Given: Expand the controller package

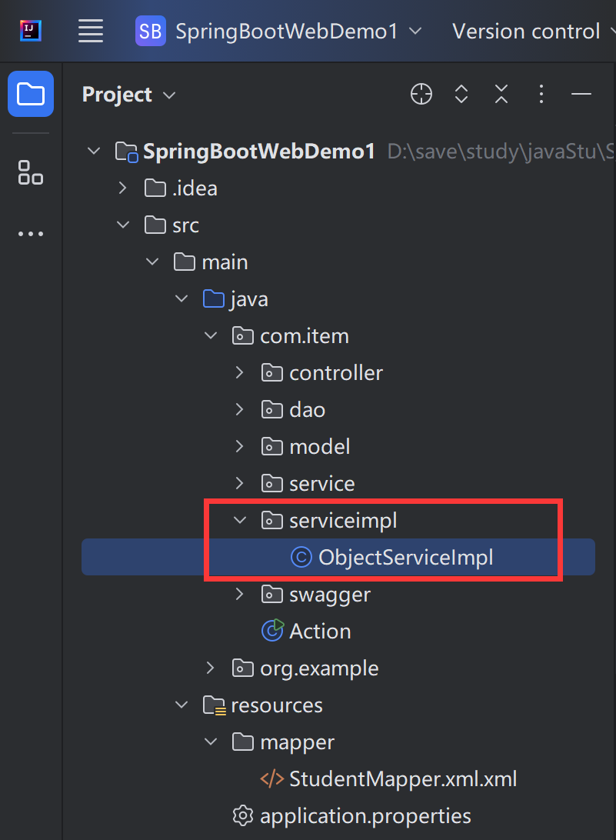Looking at the screenshot, I should (240, 373).
